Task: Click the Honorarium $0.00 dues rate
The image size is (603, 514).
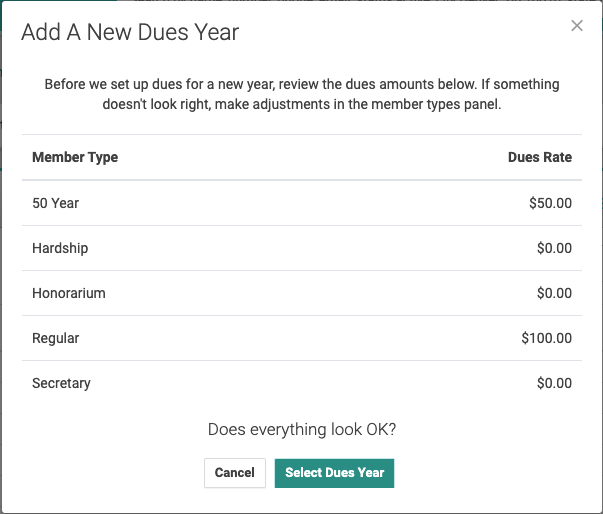Action: pyautogui.click(x=555, y=293)
